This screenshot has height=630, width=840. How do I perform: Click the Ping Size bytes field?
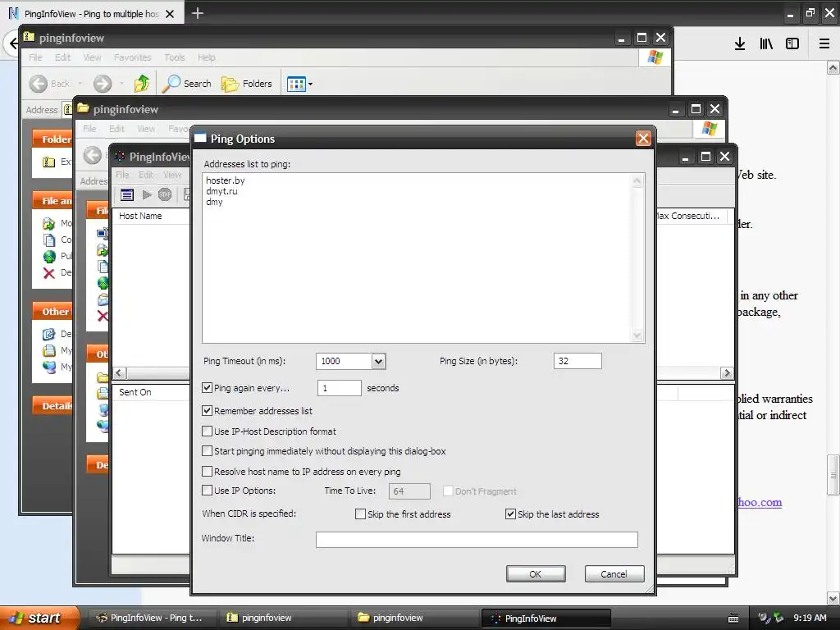point(577,361)
